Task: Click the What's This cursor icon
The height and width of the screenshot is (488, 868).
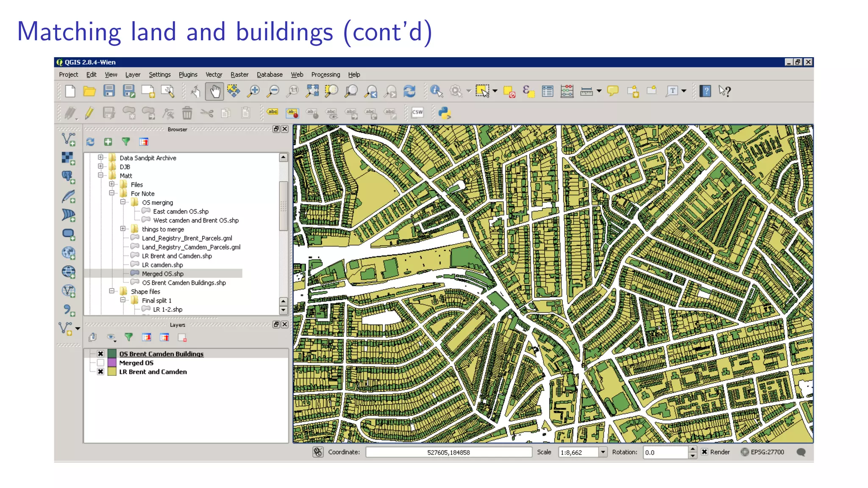Action: [725, 91]
